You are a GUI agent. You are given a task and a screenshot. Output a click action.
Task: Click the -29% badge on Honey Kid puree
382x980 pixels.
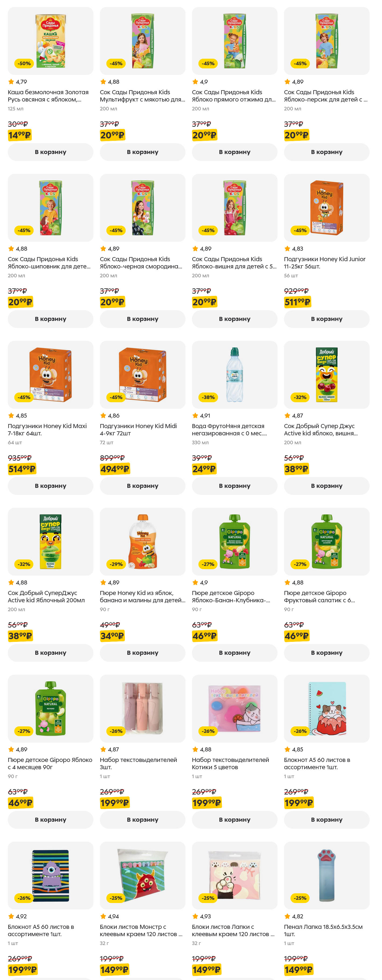[116, 564]
